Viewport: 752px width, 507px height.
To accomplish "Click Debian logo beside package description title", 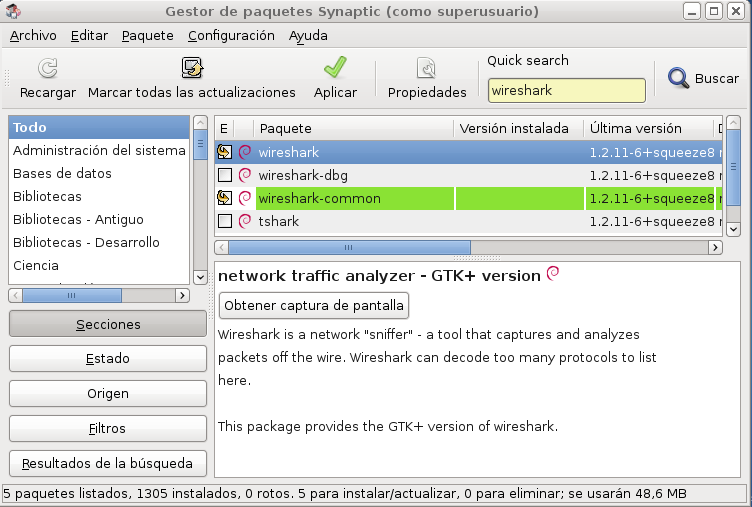I will [x=553, y=273].
